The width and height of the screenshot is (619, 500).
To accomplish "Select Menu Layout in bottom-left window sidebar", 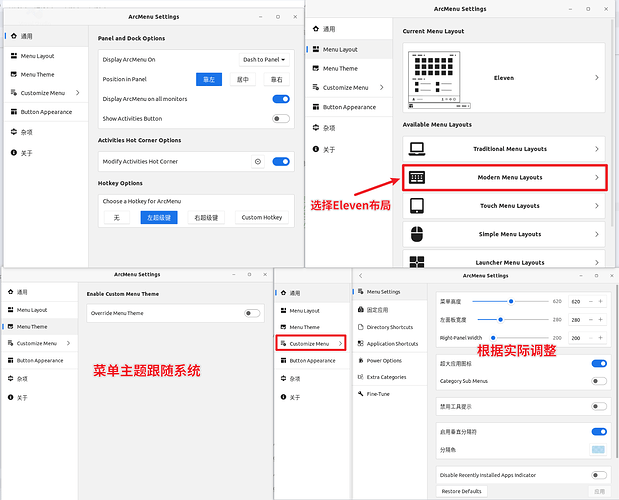I will tap(40, 310).
